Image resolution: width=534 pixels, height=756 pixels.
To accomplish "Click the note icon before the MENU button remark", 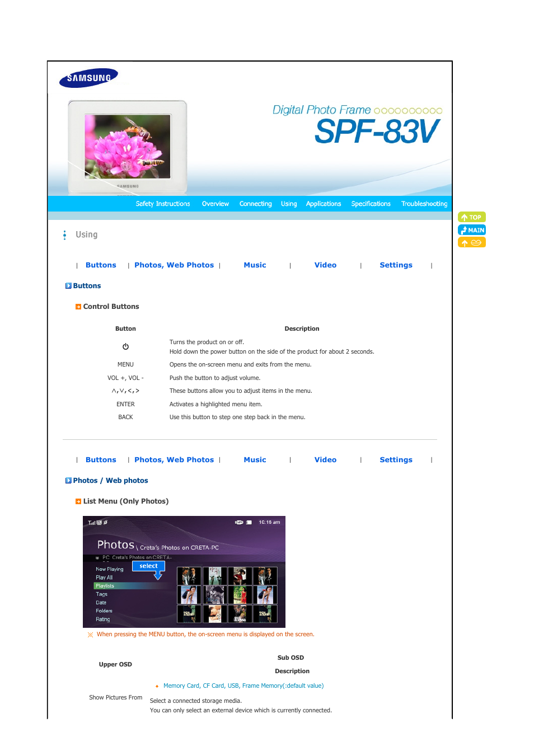I will [x=90, y=635].
